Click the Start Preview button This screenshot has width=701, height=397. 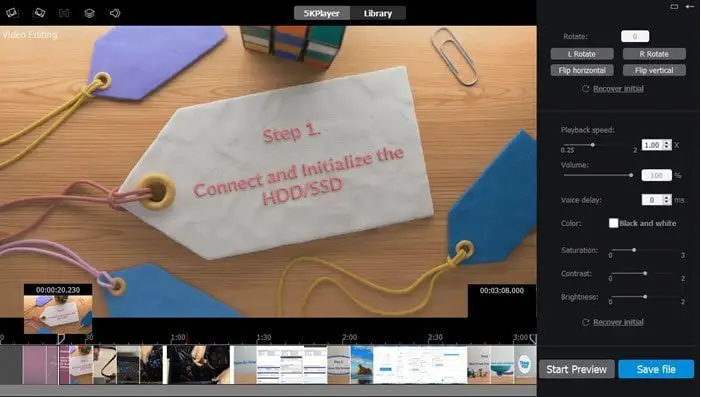576,369
